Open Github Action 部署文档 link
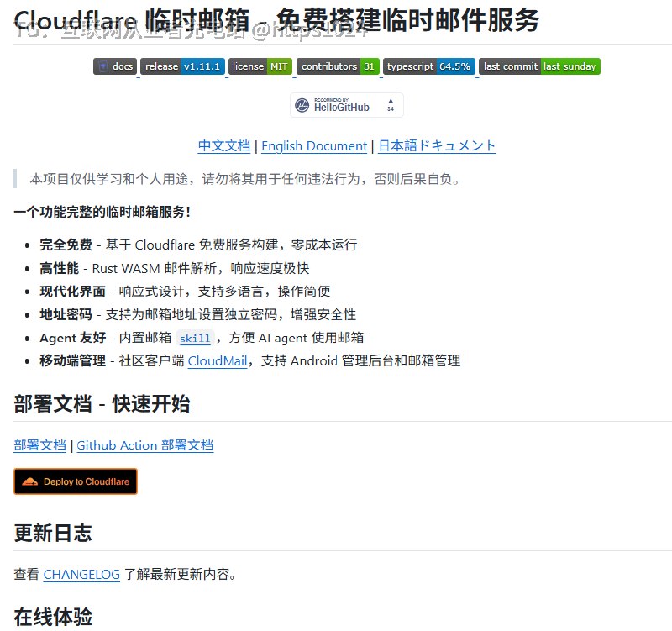672x631 pixels. [x=144, y=445]
